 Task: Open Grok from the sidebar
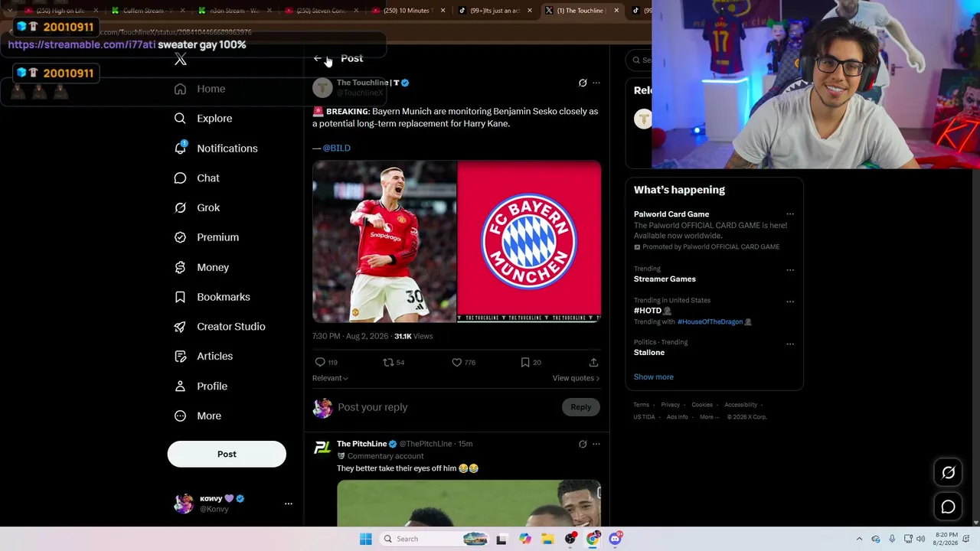tap(197, 207)
